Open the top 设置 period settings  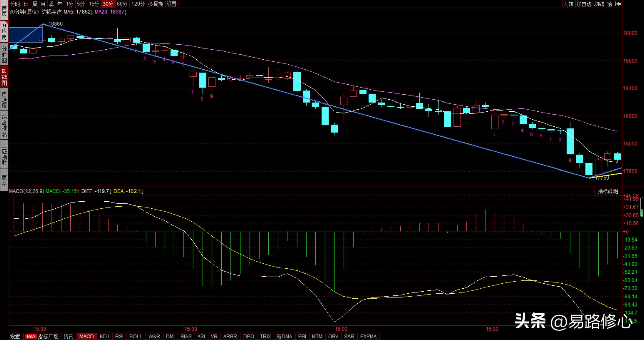171,4
